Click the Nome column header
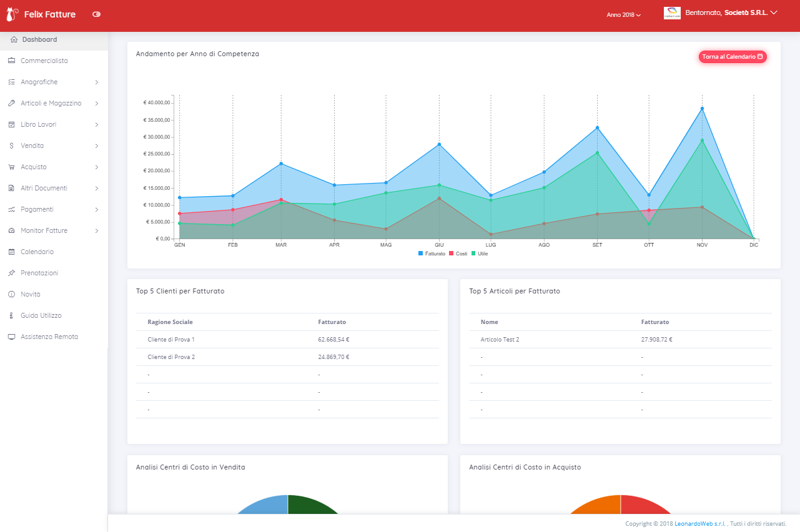800x532 pixels. [x=490, y=322]
